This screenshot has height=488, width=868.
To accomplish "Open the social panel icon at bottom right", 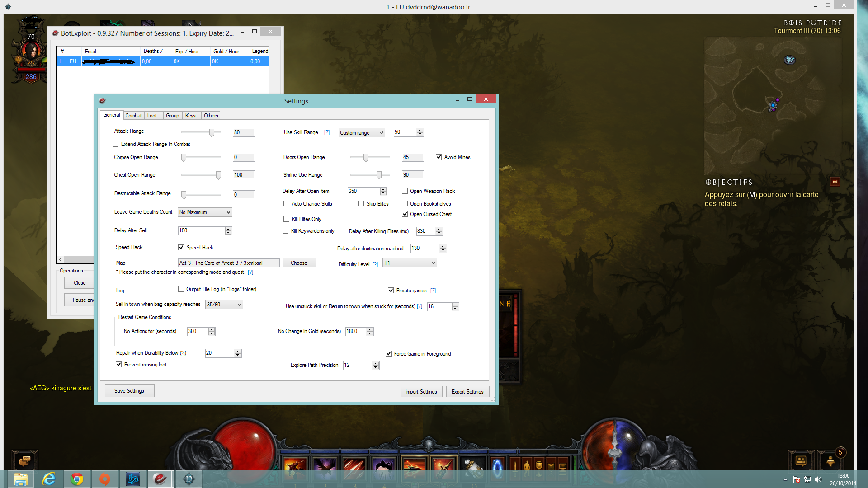I will [x=801, y=461].
